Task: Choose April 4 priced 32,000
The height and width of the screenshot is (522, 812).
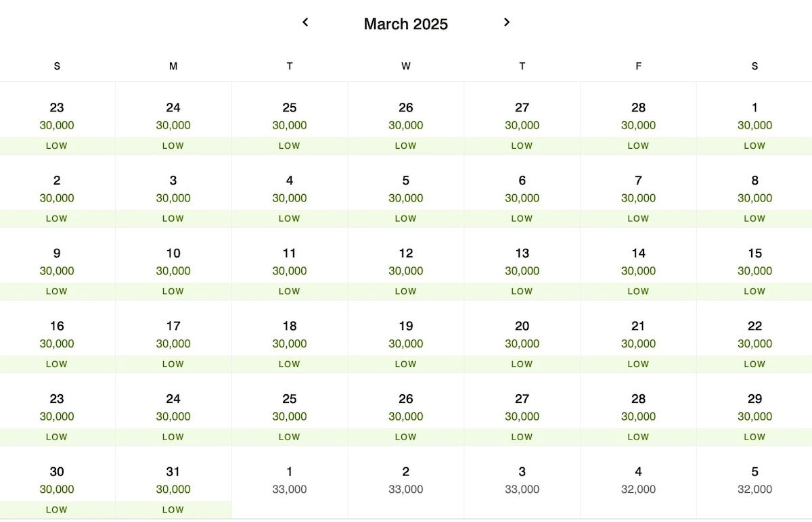Action: pos(638,482)
